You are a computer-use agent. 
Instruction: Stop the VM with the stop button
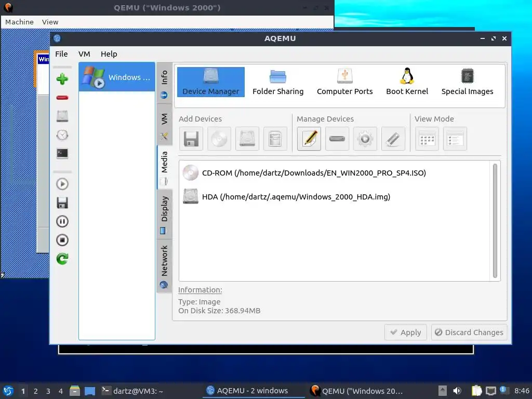click(x=62, y=240)
